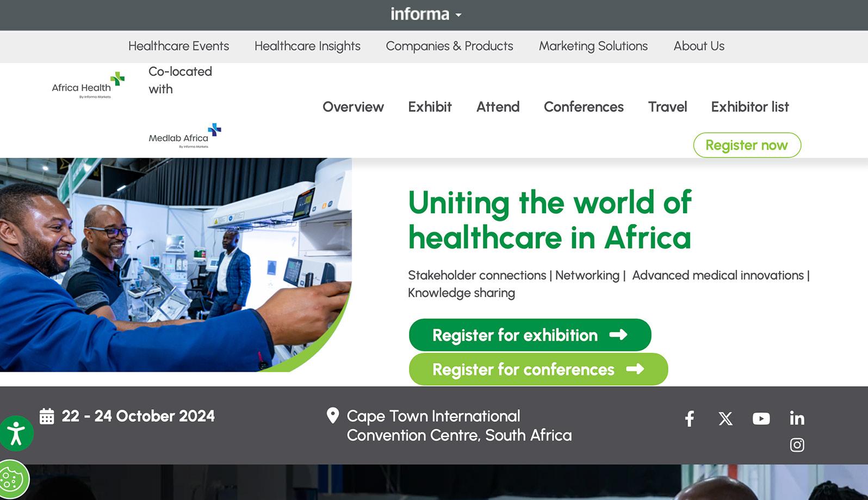Click the Medlab Africa logo

coord(185,136)
